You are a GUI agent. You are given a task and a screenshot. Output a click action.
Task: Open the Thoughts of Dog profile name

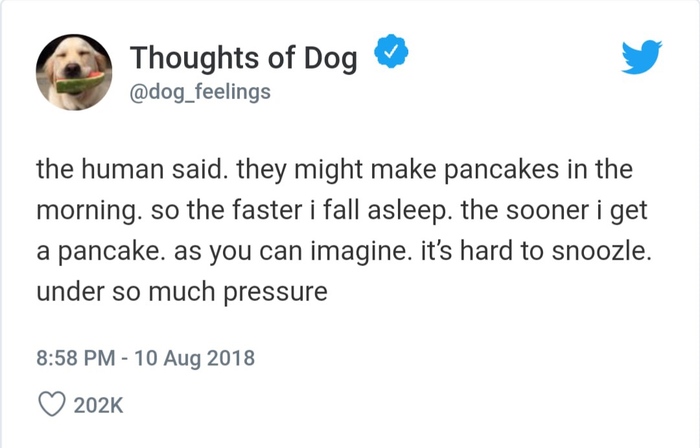[244, 58]
